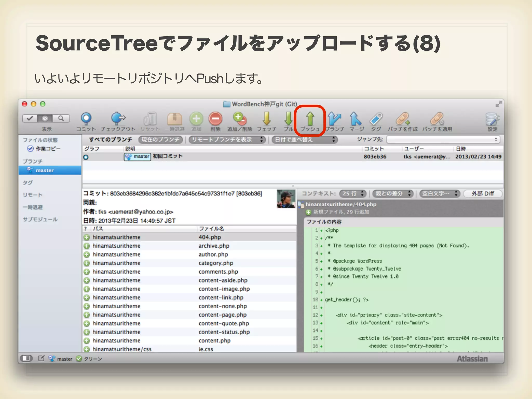
Task: Click the Tag (タグ) toolbar icon
Action: 376,119
